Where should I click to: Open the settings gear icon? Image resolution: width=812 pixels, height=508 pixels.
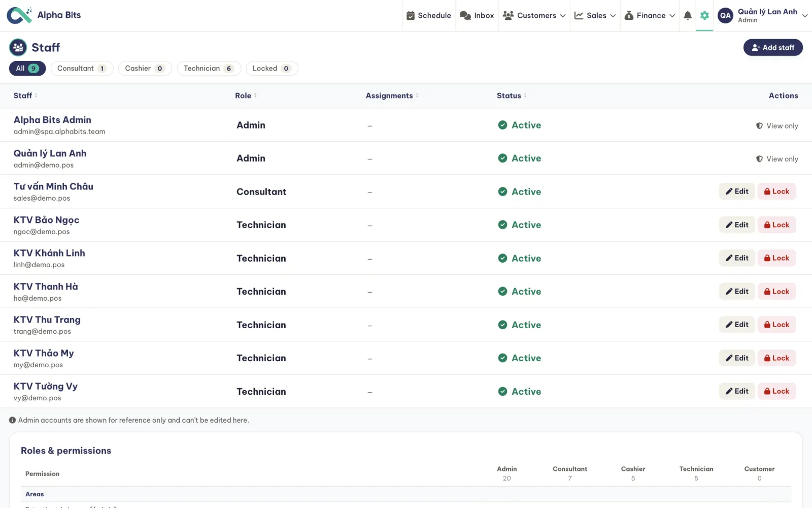pos(704,16)
